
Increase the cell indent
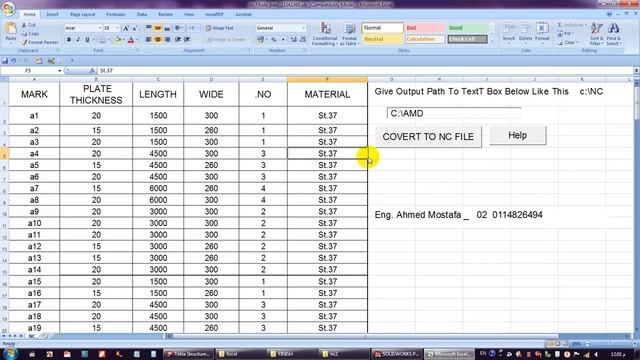[x=187, y=40]
